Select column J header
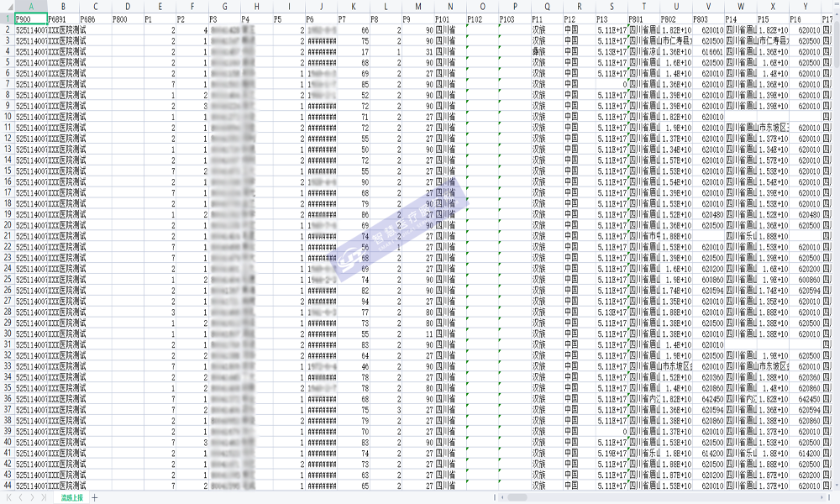This screenshot has width=840, height=504. tap(321, 7)
